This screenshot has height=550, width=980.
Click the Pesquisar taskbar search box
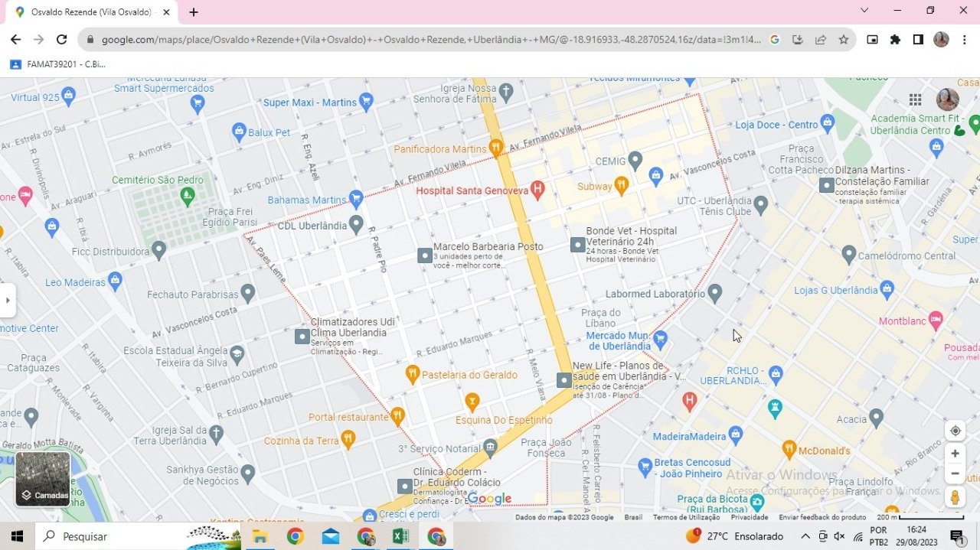138,536
